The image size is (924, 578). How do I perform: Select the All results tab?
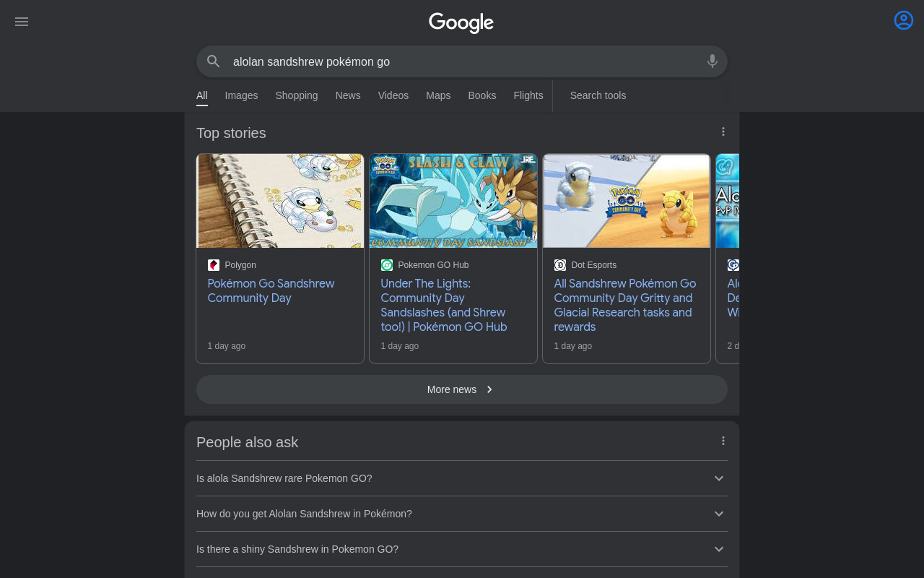click(202, 95)
